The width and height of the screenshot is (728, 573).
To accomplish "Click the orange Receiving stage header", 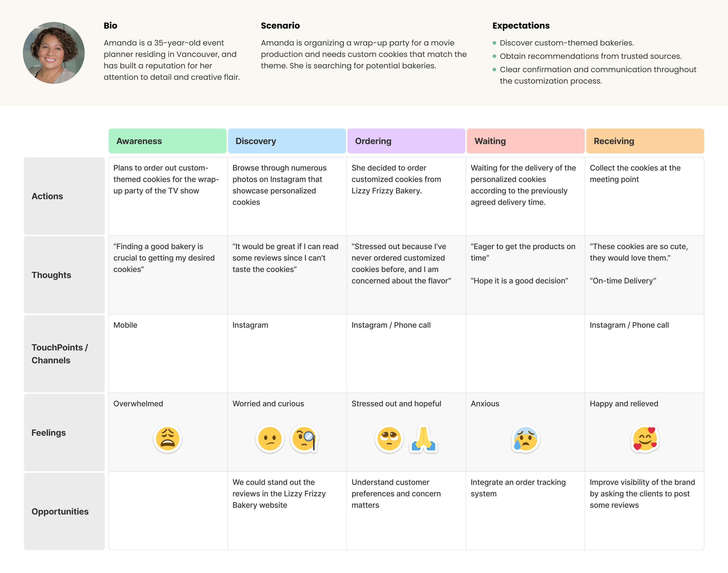I will [x=644, y=141].
